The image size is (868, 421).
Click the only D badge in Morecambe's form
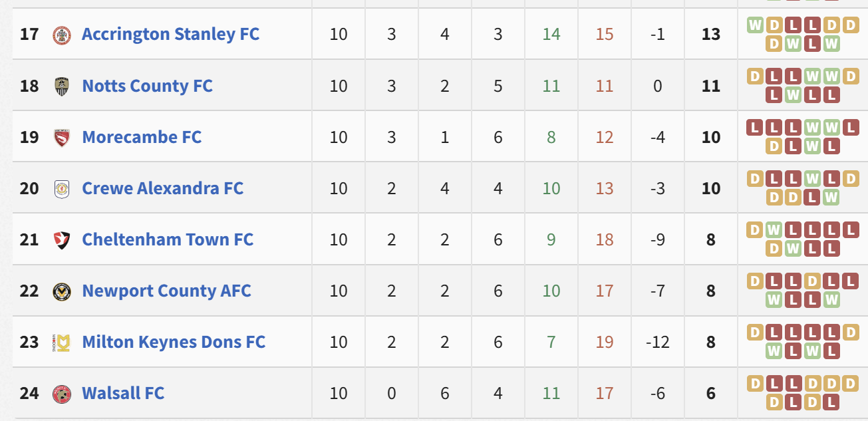pos(774,146)
